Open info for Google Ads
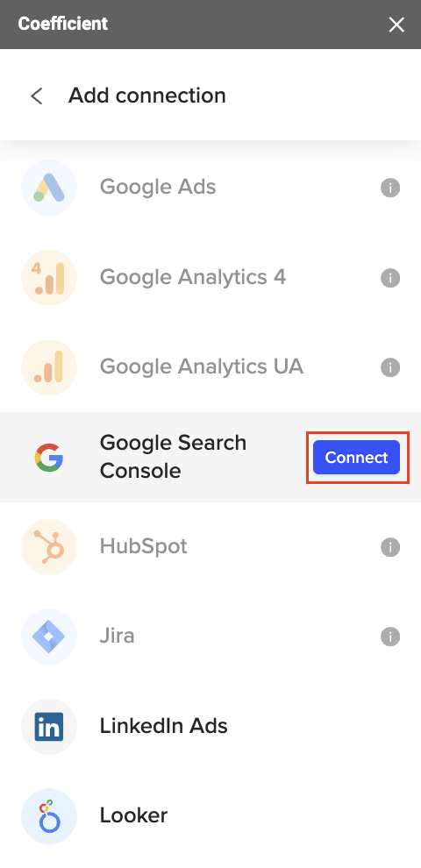The width and height of the screenshot is (421, 868). click(x=390, y=188)
